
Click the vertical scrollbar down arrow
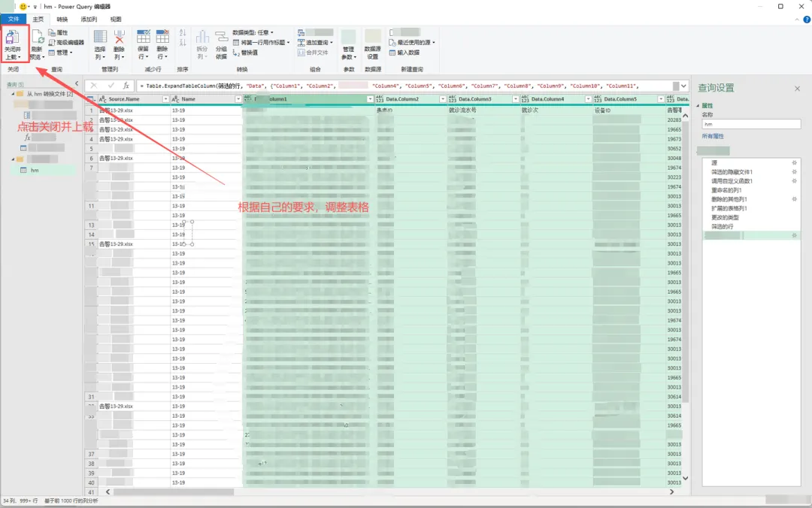click(x=685, y=478)
